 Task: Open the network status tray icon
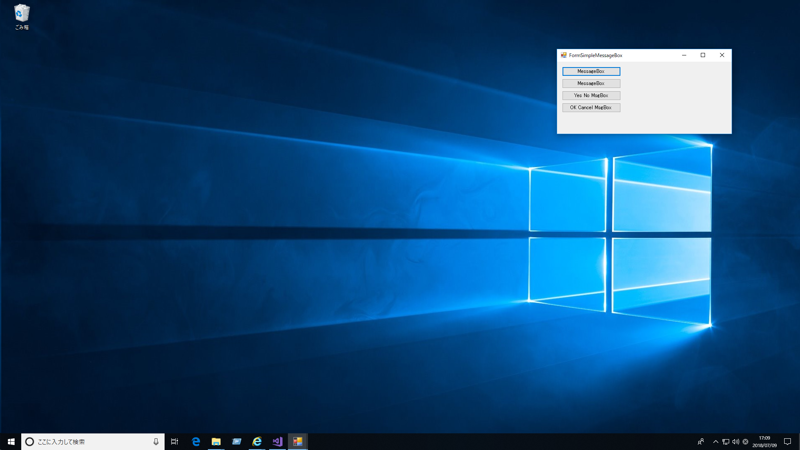[x=726, y=442]
